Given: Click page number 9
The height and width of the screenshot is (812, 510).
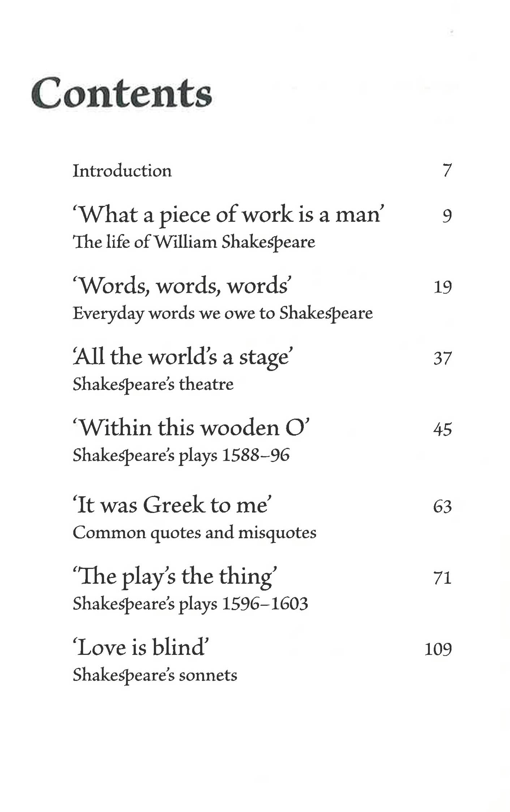Looking at the screenshot, I should 447,216.
